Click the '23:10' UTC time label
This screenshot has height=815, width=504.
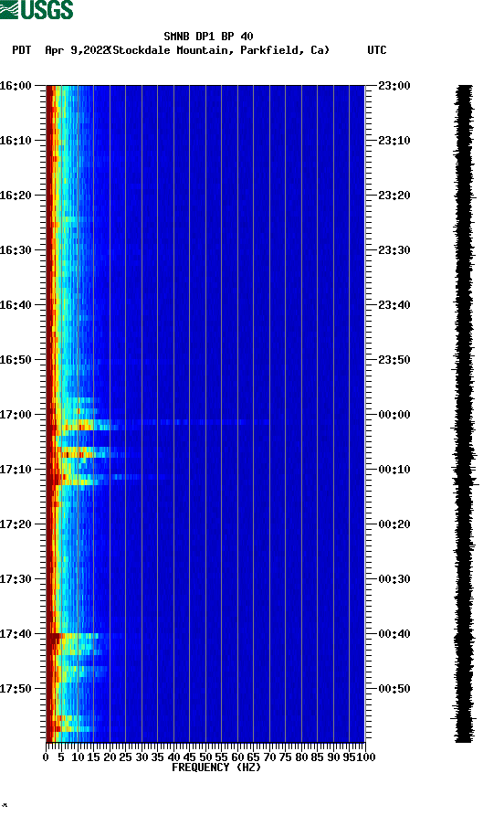[394, 141]
